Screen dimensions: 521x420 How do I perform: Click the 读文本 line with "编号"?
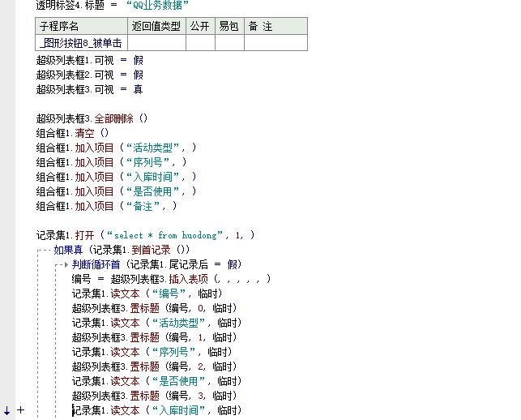147,294
